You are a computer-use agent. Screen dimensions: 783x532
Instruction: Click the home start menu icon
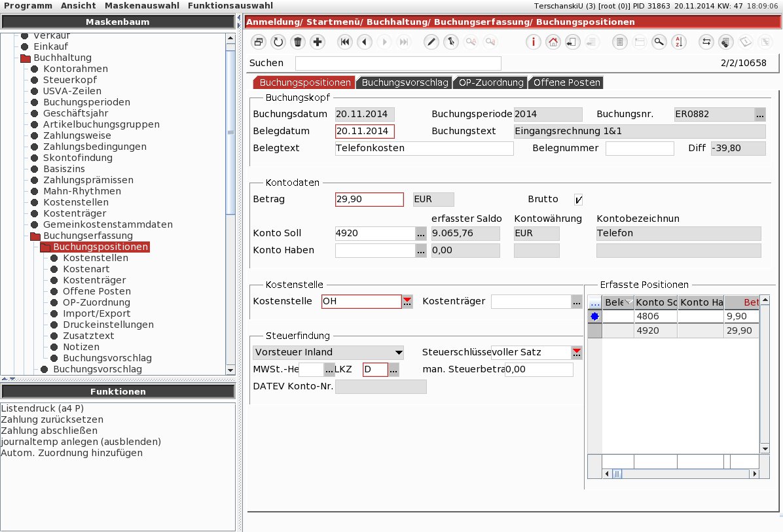click(x=553, y=42)
